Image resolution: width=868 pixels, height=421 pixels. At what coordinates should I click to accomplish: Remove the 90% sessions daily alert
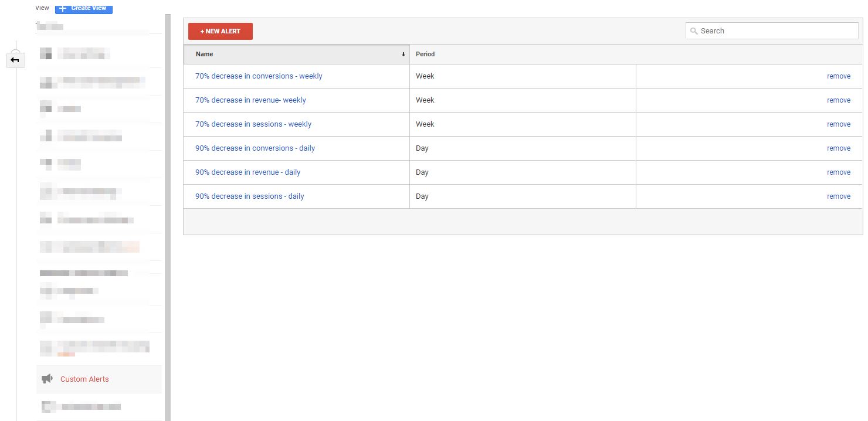(838, 196)
